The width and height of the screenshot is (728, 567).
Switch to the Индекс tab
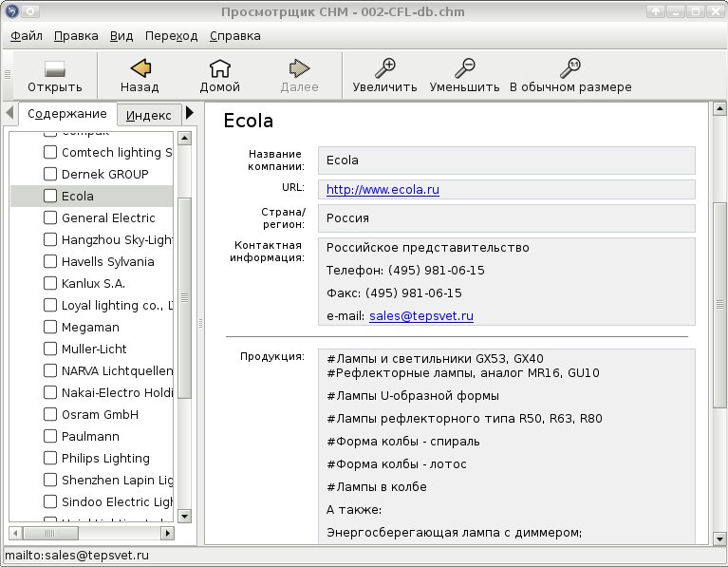(x=149, y=115)
